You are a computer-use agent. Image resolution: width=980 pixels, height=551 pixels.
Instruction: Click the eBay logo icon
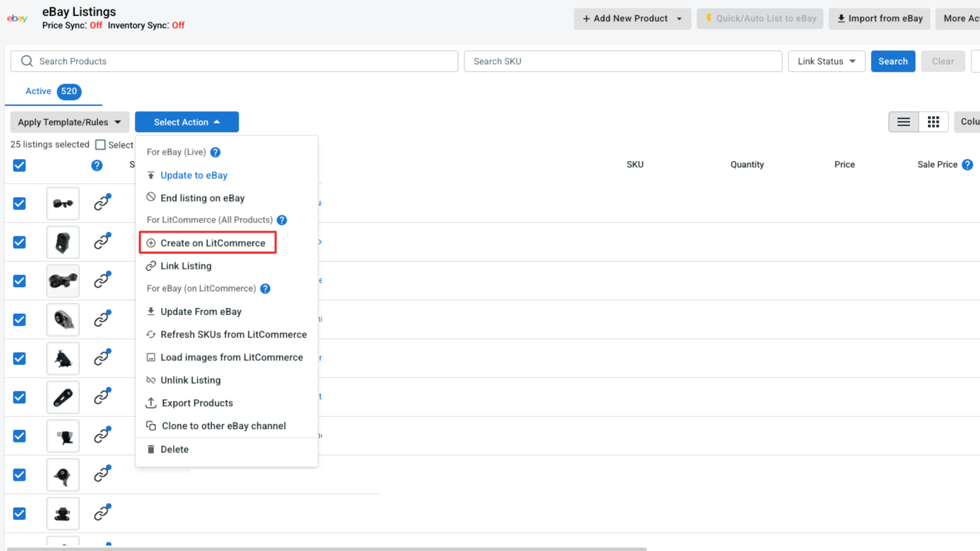(x=17, y=18)
